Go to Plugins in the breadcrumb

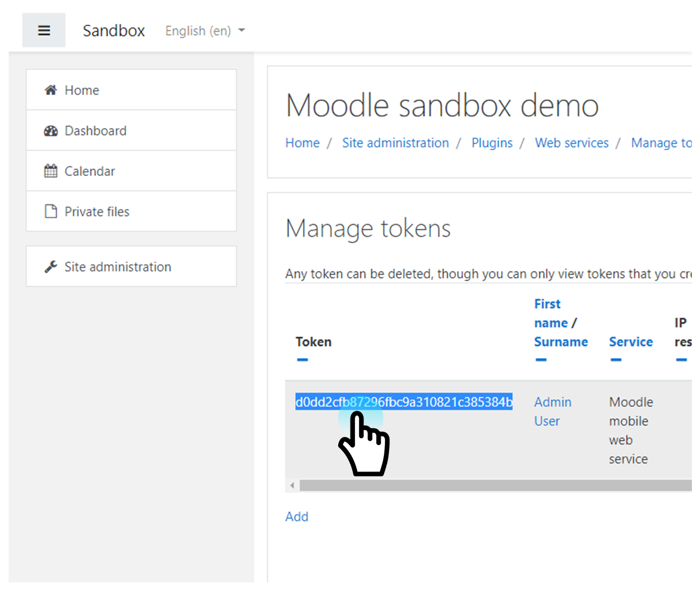pos(492,143)
